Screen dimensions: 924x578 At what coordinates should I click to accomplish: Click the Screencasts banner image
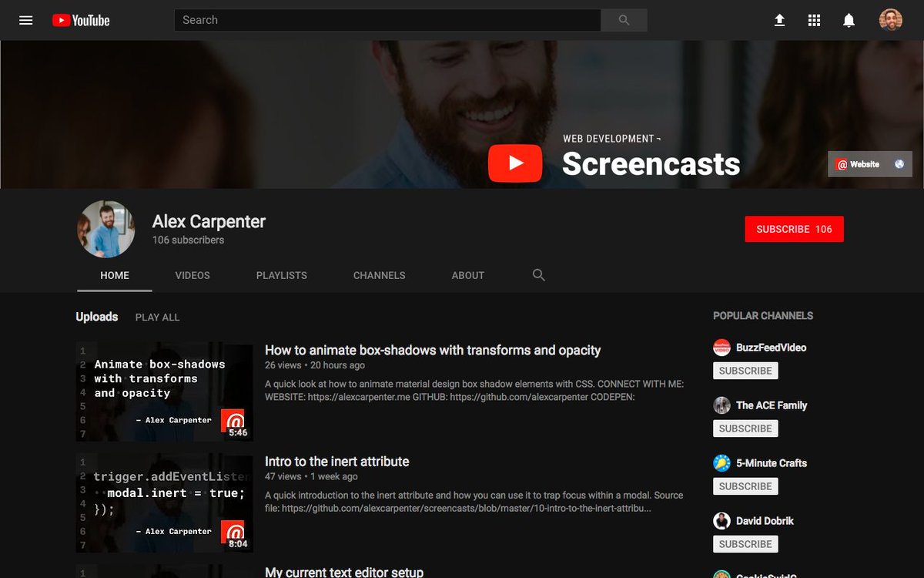tap(462, 114)
